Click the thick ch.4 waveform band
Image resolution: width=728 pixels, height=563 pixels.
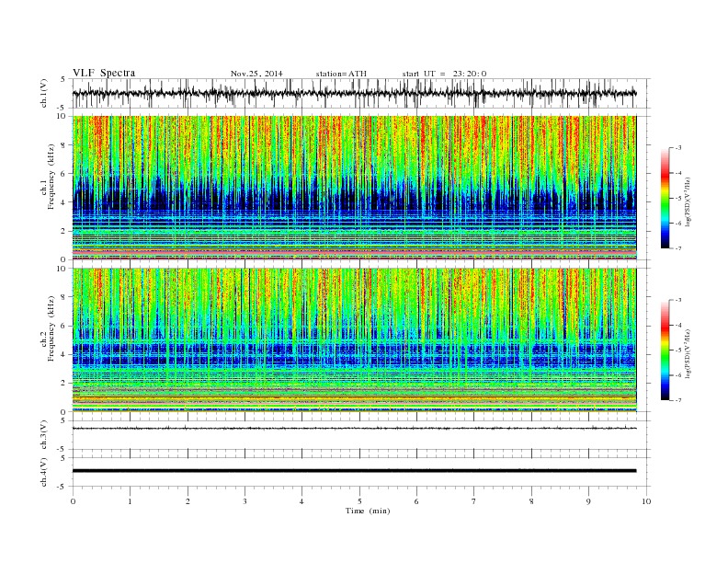click(354, 471)
